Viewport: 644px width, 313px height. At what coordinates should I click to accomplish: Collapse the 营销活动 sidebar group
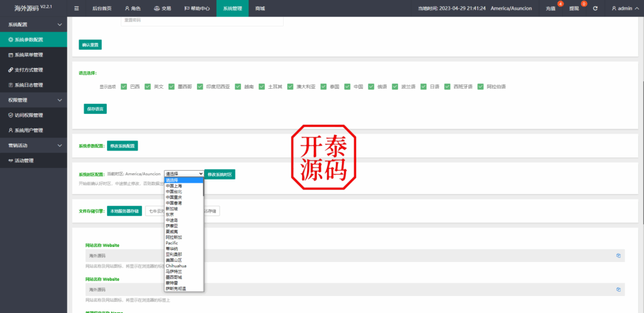33,145
